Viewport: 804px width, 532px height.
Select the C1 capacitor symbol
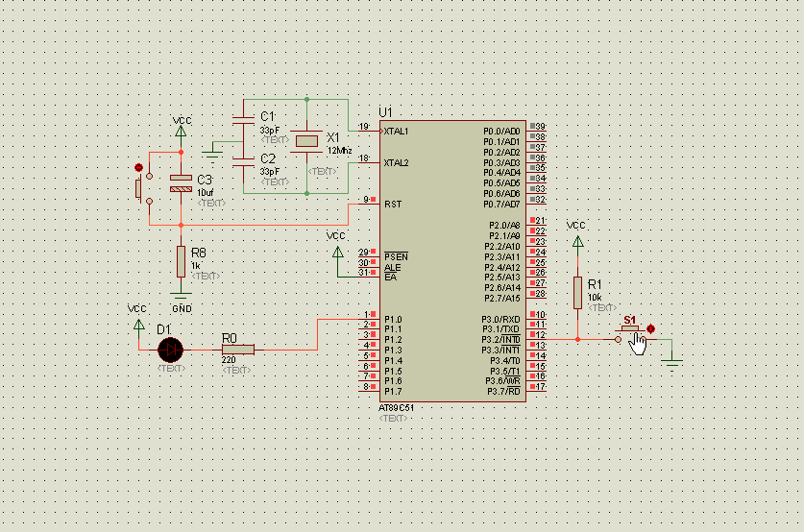(244, 121)
